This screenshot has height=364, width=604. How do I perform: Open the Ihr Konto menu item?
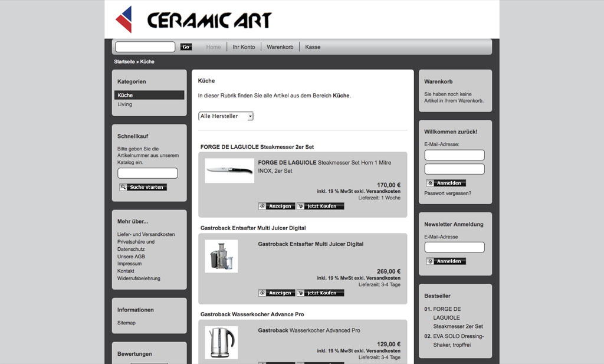click(244, 47)
